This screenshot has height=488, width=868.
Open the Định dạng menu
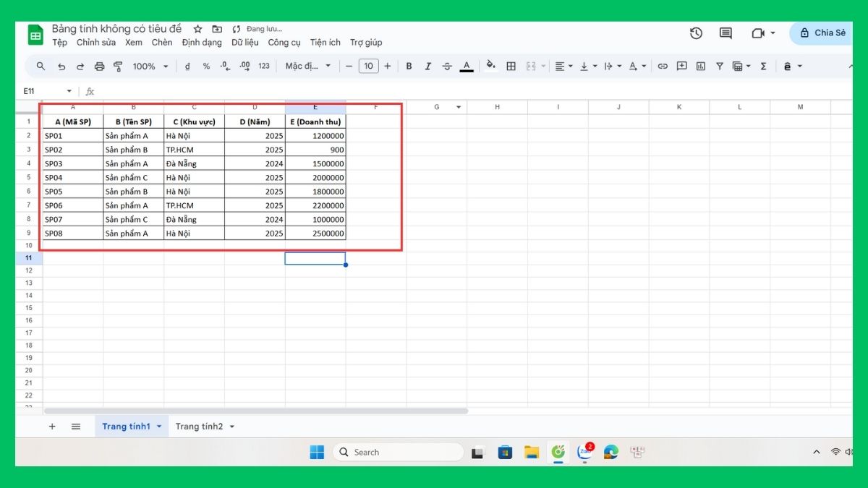coord(202,43)
